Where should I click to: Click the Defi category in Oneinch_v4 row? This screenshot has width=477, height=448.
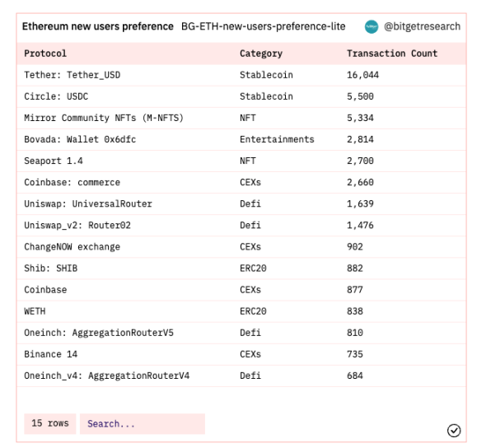(x=250, y=376)
